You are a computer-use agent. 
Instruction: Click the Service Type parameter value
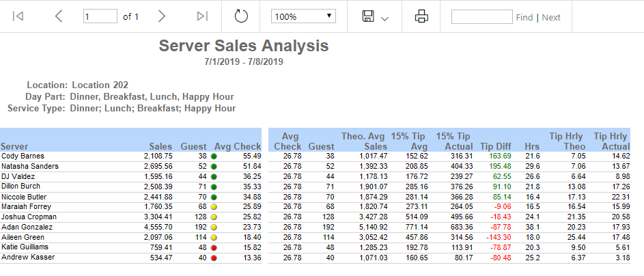153,109
